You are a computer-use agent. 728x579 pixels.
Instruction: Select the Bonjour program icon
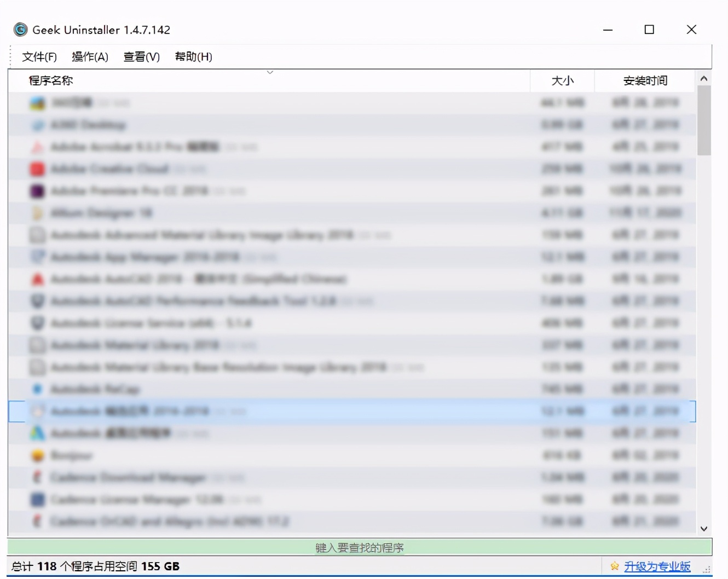[37, 455]
